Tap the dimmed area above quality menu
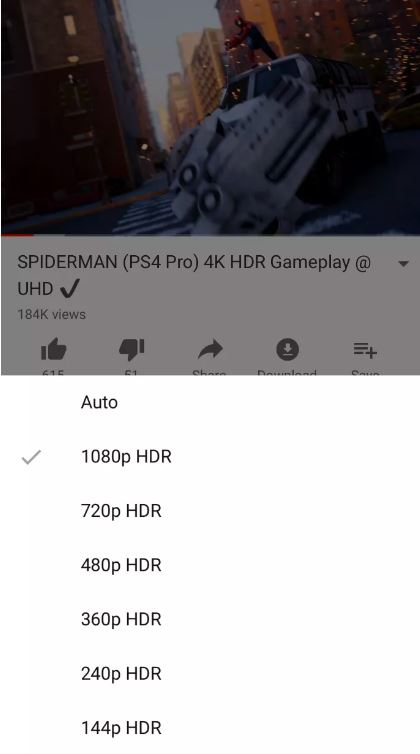The image size is (420, 754). [210, 188]
